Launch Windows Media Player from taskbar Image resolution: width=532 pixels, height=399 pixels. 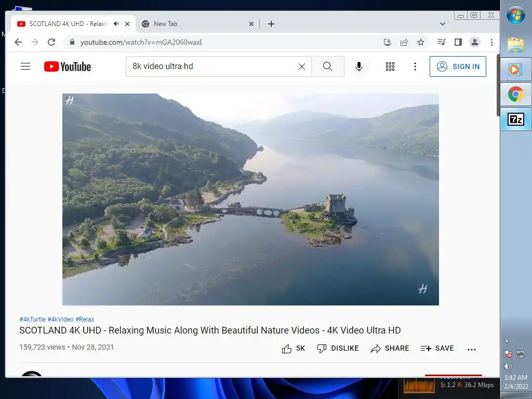(516, 69)
